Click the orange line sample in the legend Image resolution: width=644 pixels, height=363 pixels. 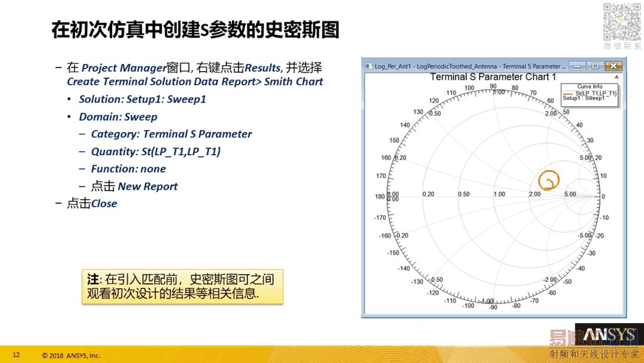tap(568, 94)
